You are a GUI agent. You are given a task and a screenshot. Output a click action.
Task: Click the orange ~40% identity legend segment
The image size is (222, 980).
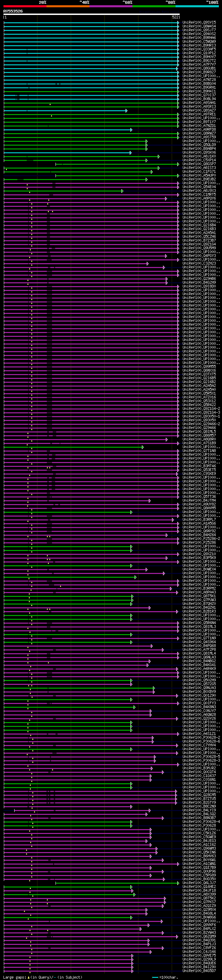pos(68,6)
